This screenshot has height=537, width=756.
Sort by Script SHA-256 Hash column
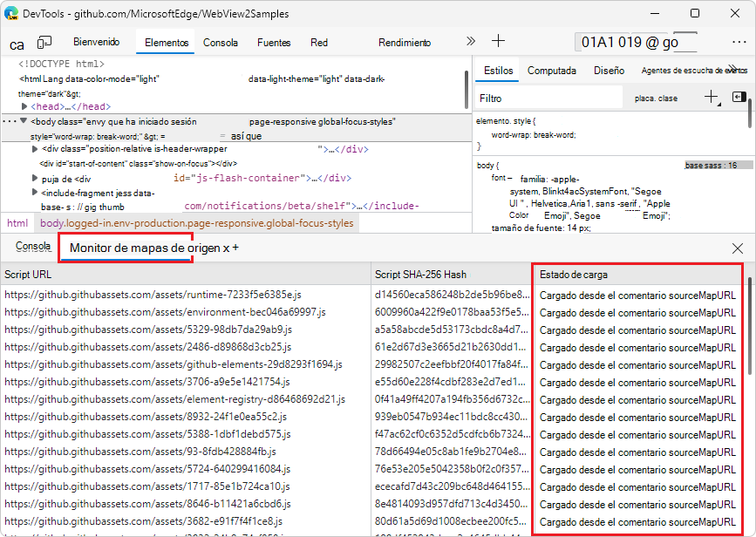tap(450, 275)
